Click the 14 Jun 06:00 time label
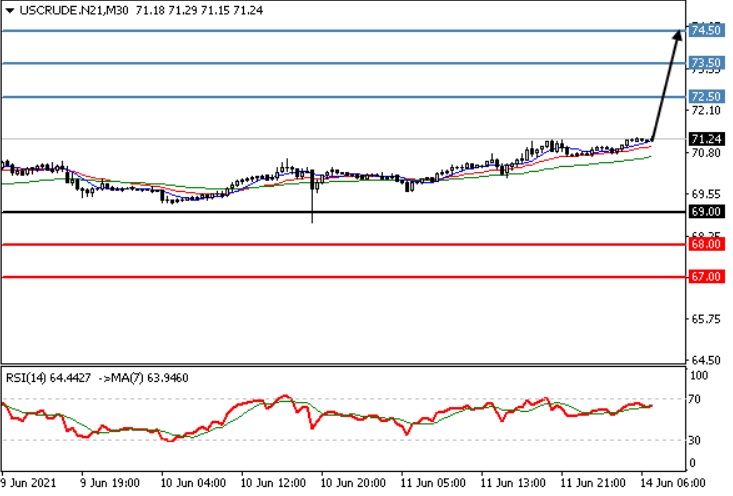This screenshot has height=496, width=733. 672,483
